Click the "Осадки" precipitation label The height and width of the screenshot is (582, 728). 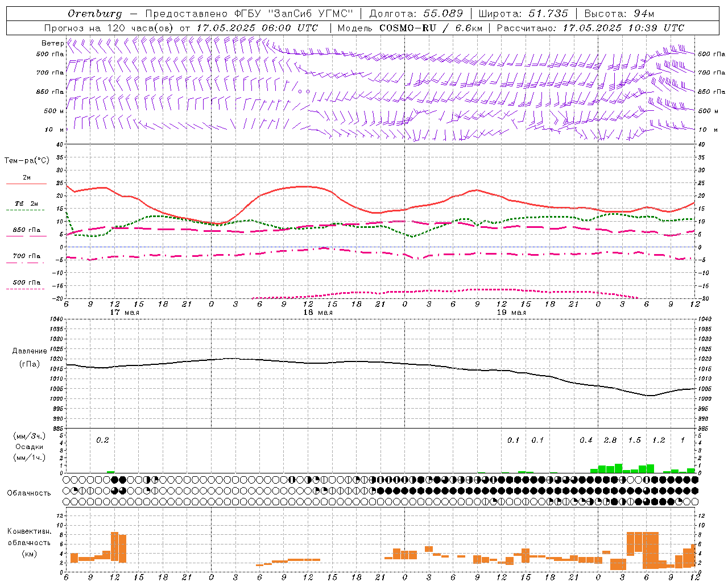tap(30, 447)
